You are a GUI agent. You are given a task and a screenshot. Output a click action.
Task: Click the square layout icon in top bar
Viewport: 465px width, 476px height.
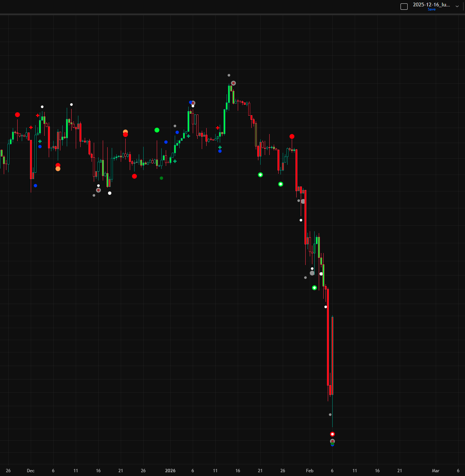pyautogui.click(x=404, y=6)
